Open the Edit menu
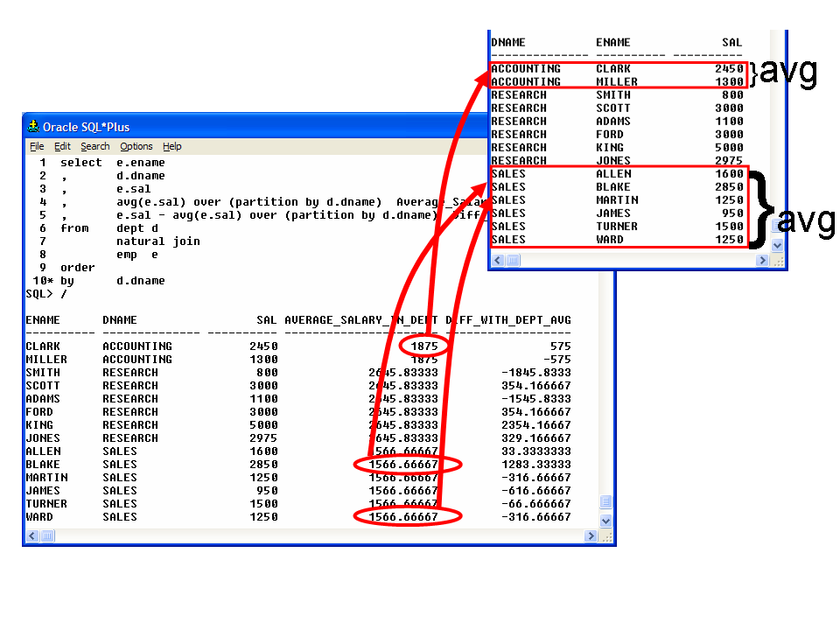Screen dimensions: 840x630 pos(62,146)
